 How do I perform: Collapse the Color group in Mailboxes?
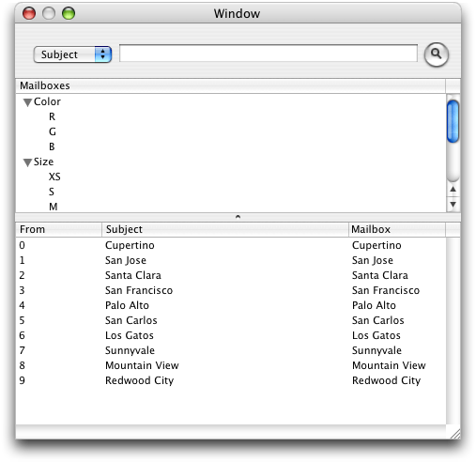[27, 102]
